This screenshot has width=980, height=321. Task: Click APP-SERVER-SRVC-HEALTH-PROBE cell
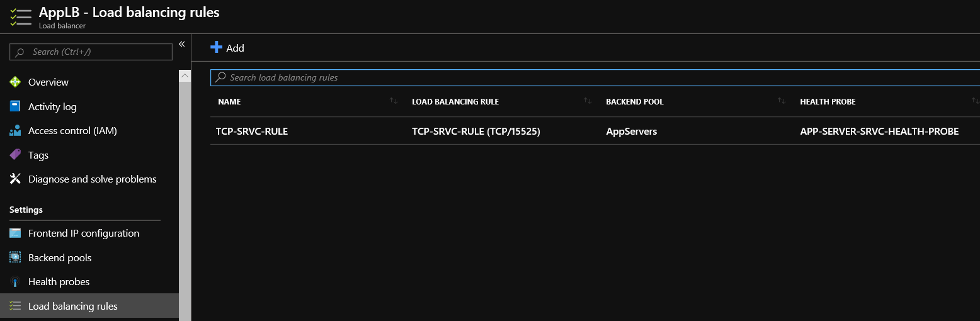pos(879,132)
